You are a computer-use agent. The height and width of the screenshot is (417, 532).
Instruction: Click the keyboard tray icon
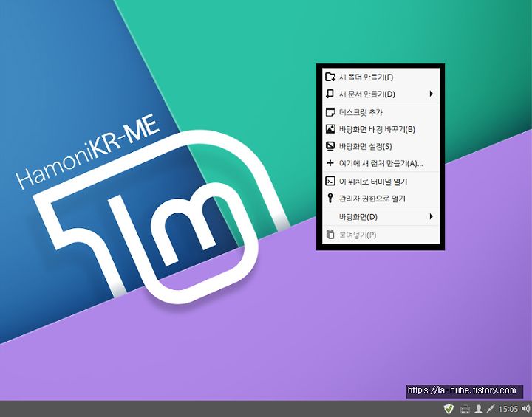pyautogui.click(x=465, y=409)
